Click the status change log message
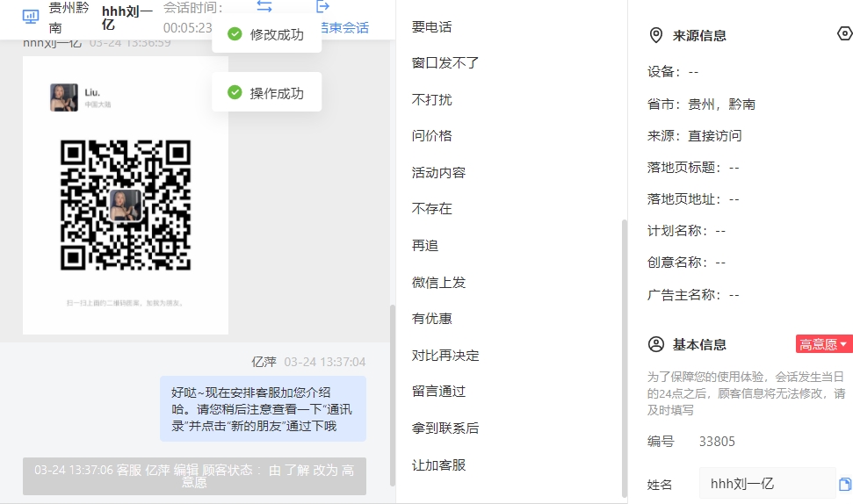The width and height of the screenshot is (853, 504). click(x=194, y=476)
